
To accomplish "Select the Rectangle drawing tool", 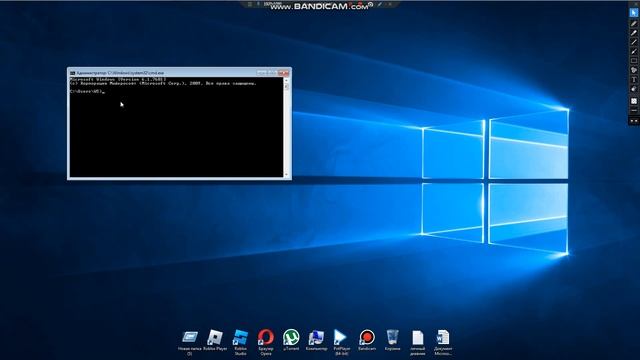I will 634,61.
